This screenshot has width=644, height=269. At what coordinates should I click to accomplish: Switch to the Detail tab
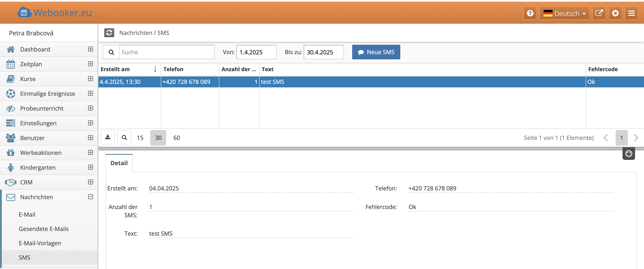119,163
